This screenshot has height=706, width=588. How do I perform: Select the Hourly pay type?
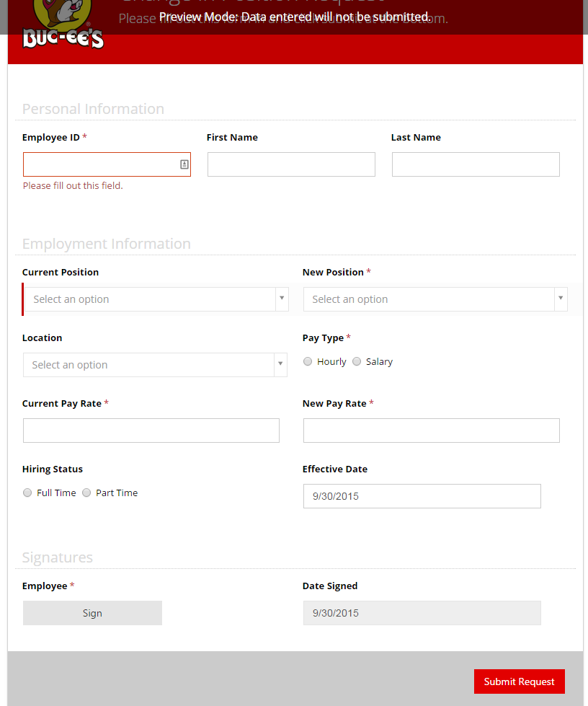(x=308, y=361)
